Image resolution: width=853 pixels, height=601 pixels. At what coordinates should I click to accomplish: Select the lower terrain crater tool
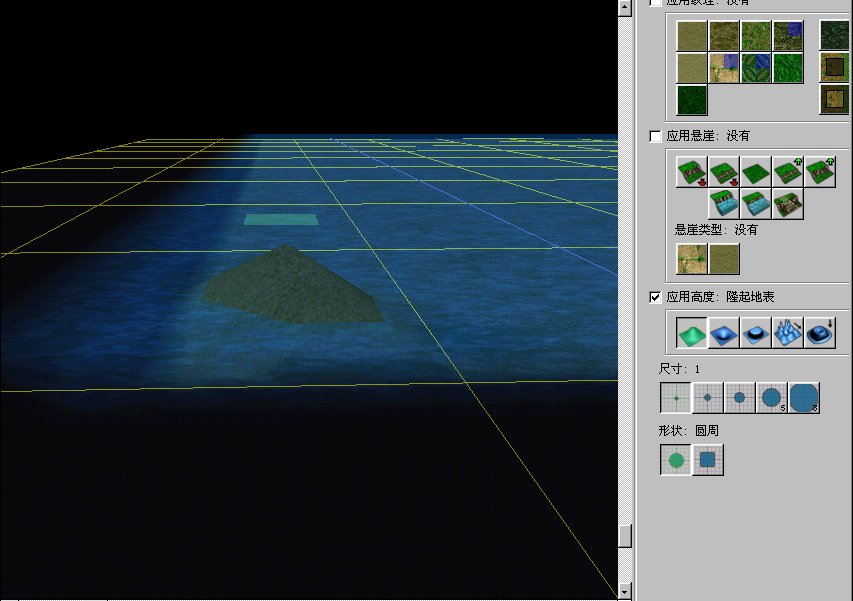724,332
